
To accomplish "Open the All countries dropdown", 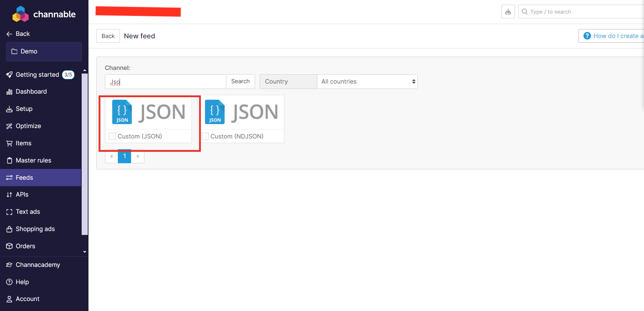I will tap(367, 82).
